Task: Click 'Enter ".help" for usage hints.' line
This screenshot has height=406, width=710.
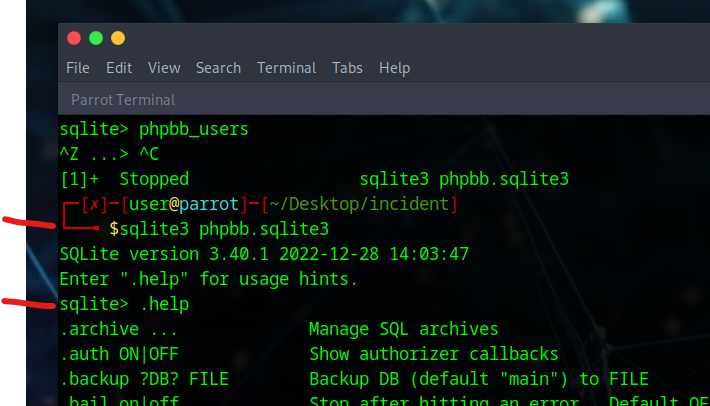Action: [x=208, y=279]
